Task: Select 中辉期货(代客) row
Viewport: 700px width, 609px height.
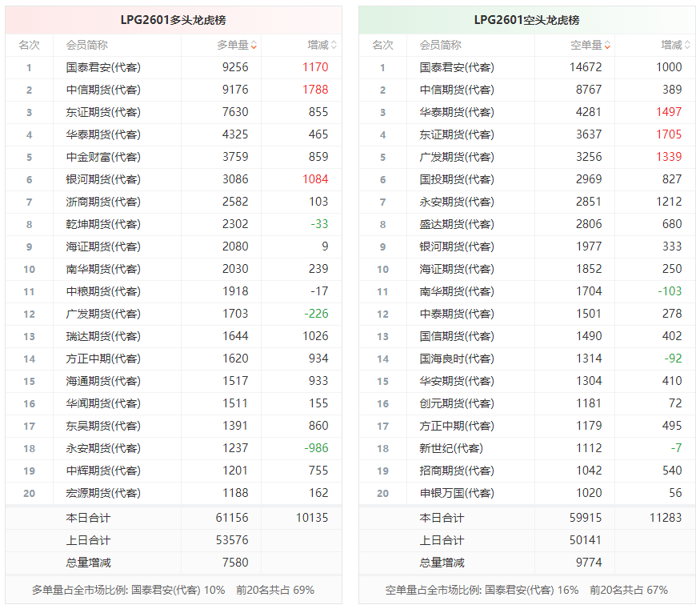Action: (174, 471)
